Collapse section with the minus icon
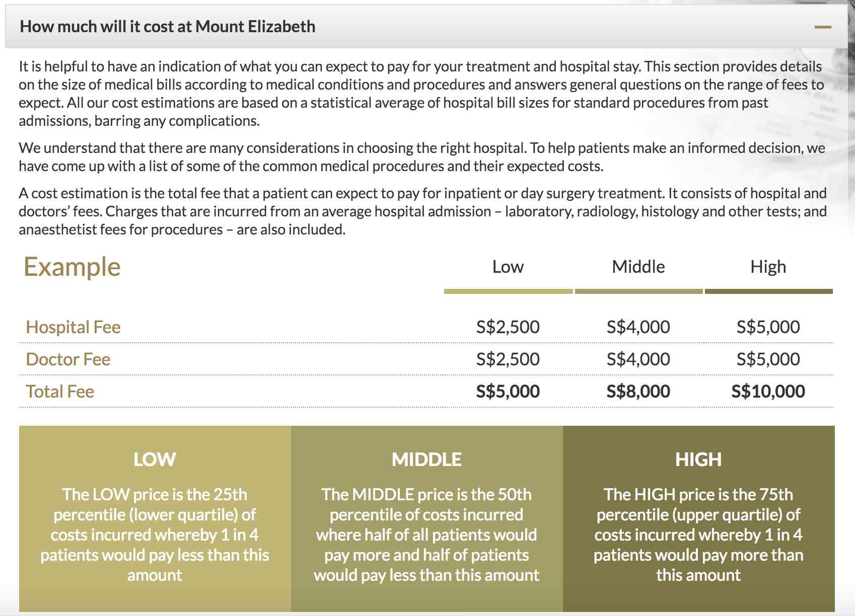The image size is (855, 616). pos(823,27)
